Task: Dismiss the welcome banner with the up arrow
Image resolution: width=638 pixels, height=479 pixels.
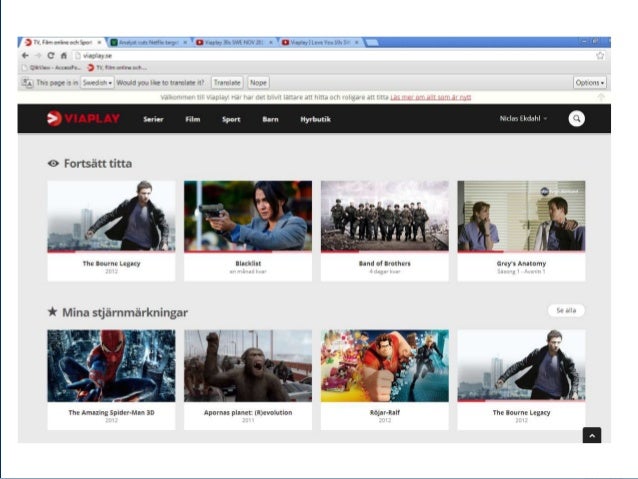Action: [x=601, y=97]
